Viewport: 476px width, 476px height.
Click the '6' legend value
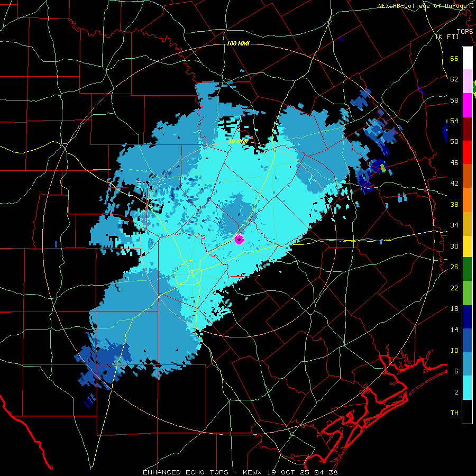pos(456,371)
